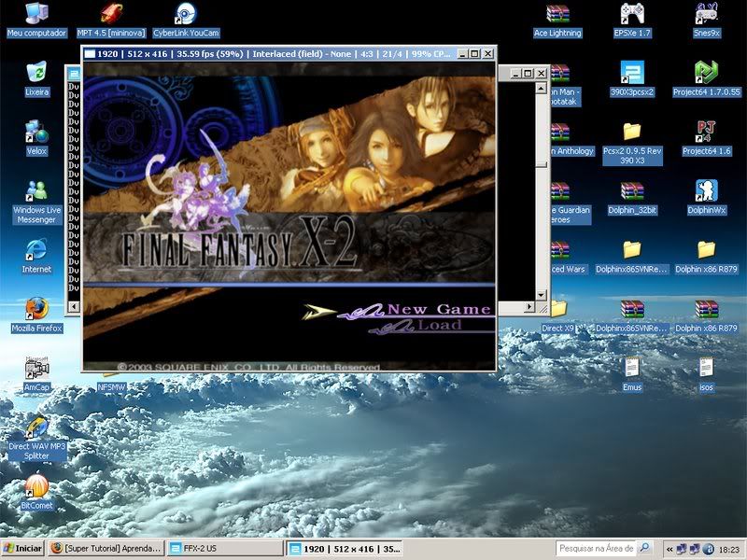Screen dimensions: 747x560
Task: Expand hidden system tray icons
Action: 669,549
